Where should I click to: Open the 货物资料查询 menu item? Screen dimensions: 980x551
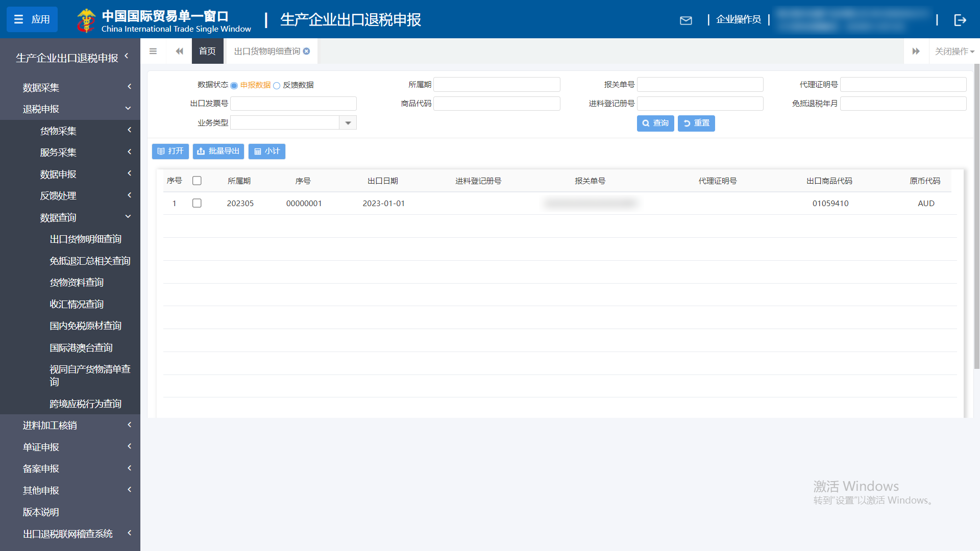coord(76,282)
